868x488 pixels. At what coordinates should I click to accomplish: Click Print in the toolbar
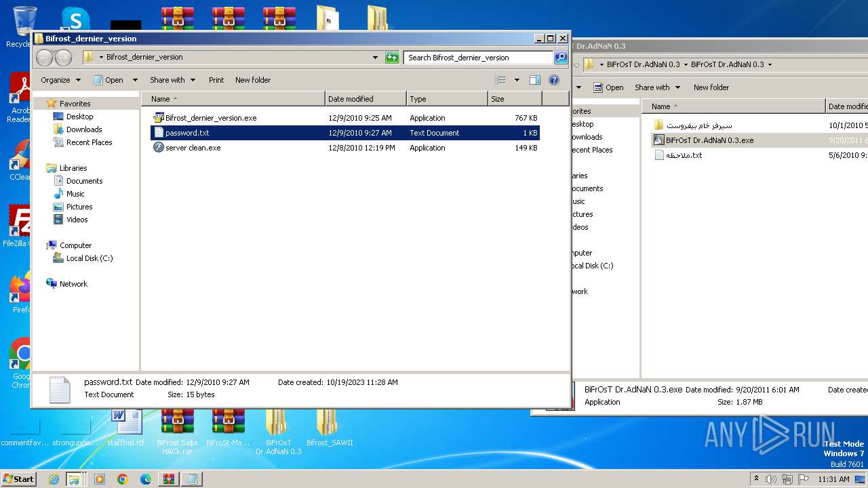click(x=216, y=80)
